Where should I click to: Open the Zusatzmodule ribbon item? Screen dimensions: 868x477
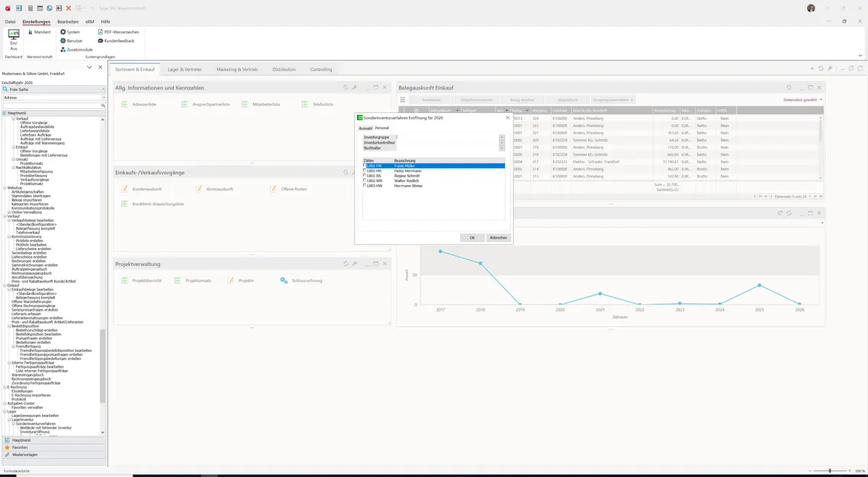pyautogui.click(x=76, y=49)
